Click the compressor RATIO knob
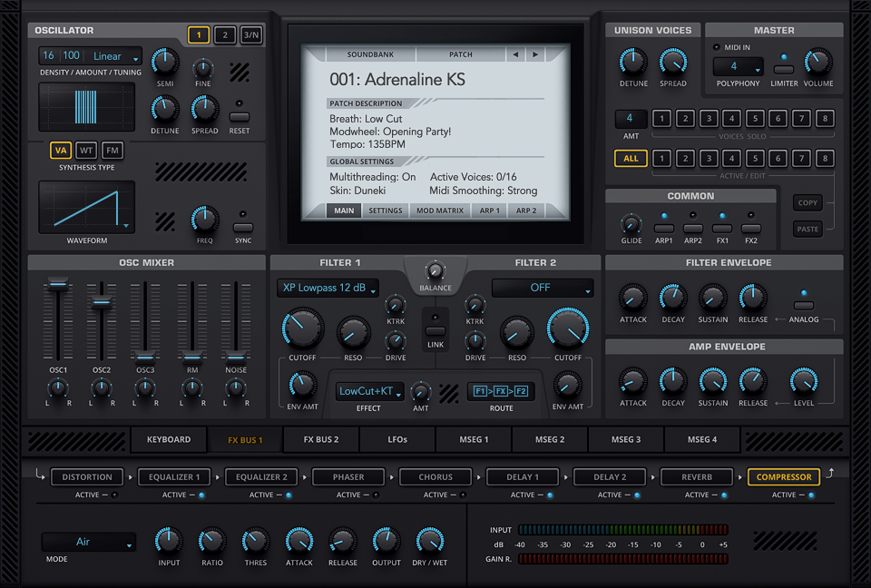This screenshot has height=588, width=871. coord(211,542)
